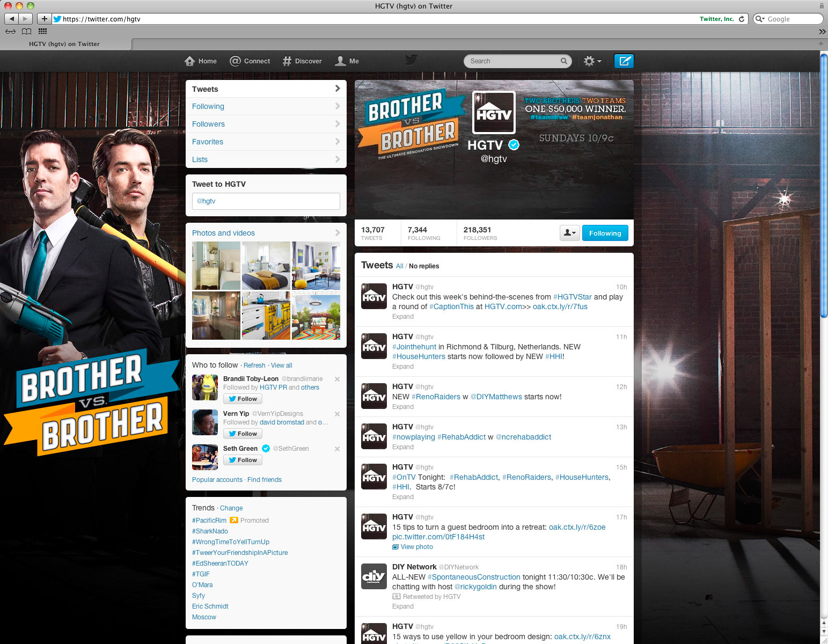Open the #PacificRim promoted trend

click(209, 521)
